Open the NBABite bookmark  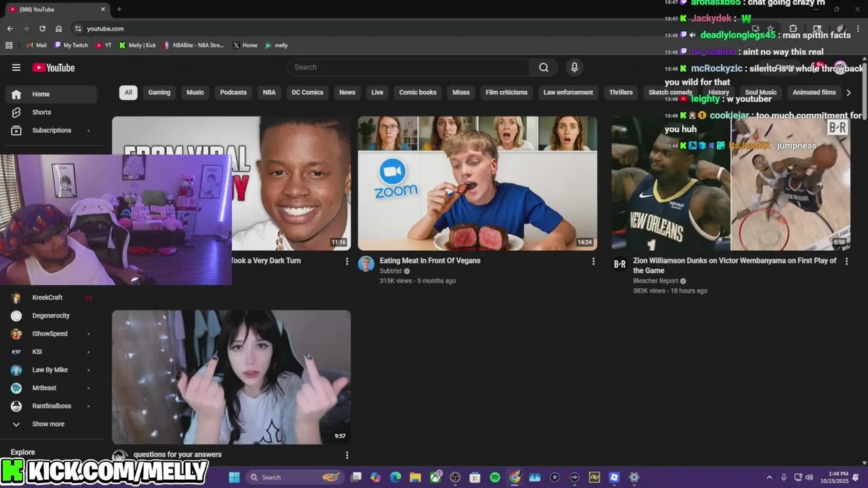(x=193, y=45)
